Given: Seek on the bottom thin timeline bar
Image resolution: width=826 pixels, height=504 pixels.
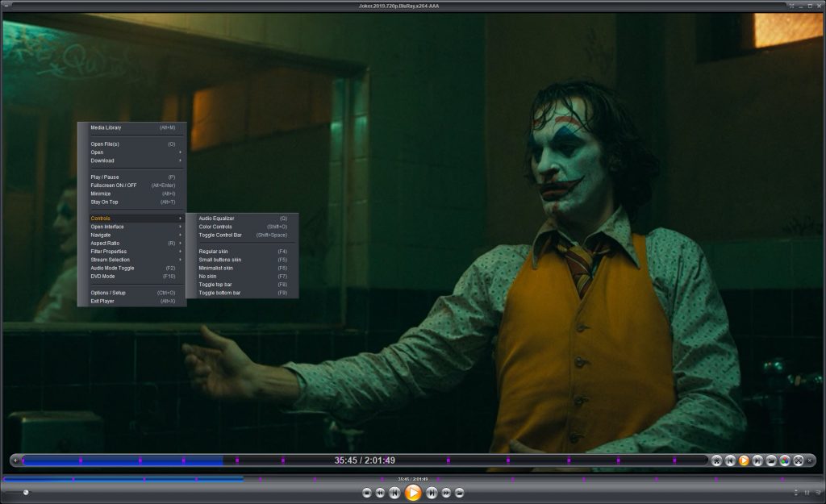Looking at the screenshot, I should coord(412,479).
